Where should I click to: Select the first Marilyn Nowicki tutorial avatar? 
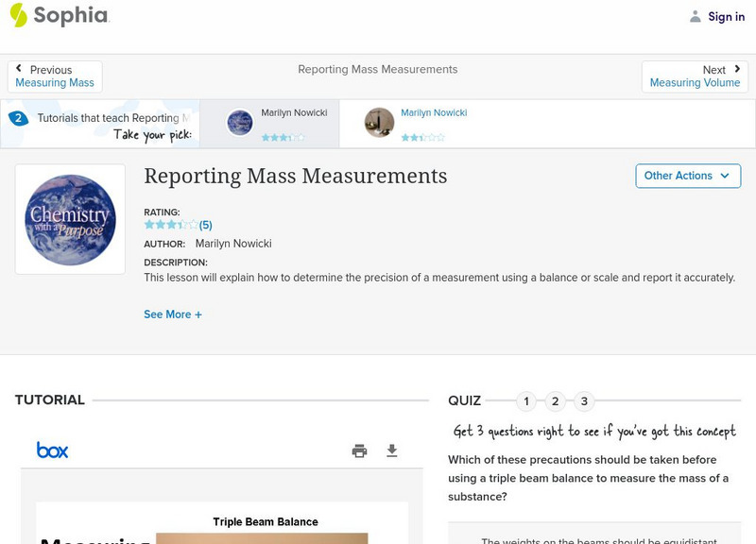pyautogui.click(x=240, y=123)
